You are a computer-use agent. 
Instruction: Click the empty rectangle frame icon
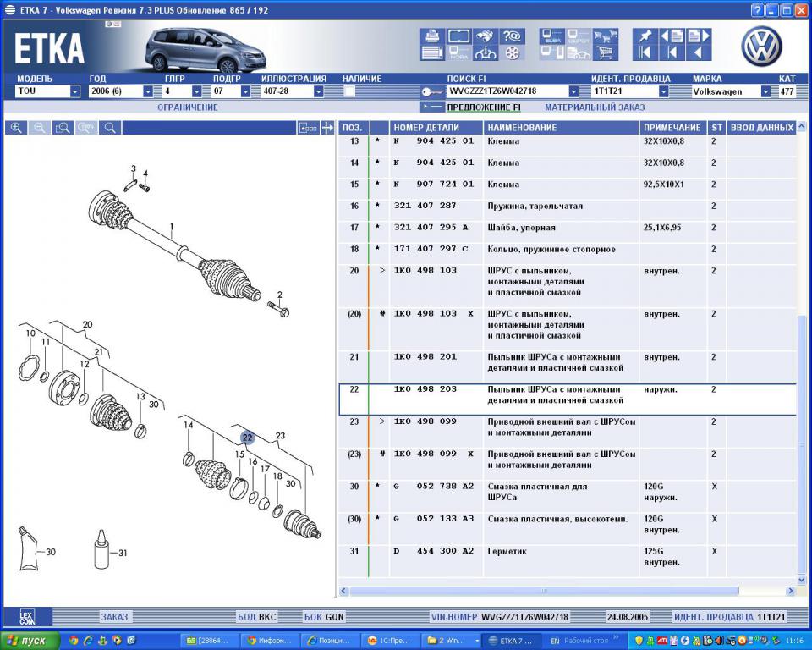click(x=458, y=36)
